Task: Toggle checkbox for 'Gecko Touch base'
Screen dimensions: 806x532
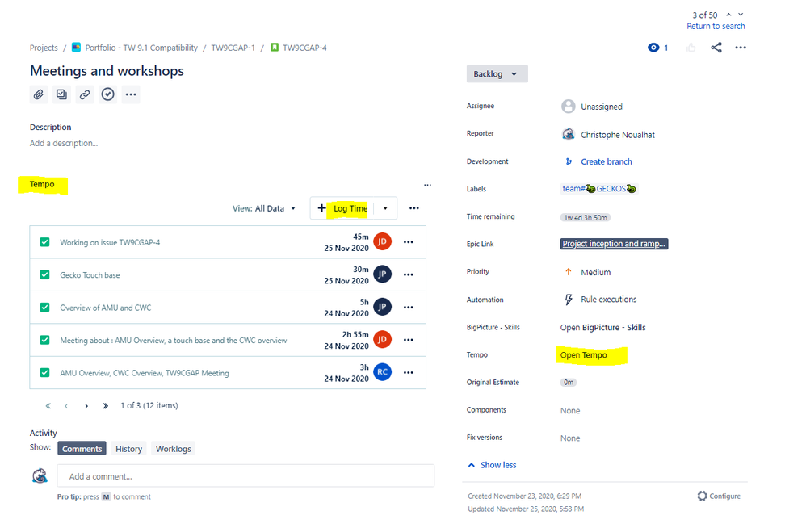Action: click(45, 274)
